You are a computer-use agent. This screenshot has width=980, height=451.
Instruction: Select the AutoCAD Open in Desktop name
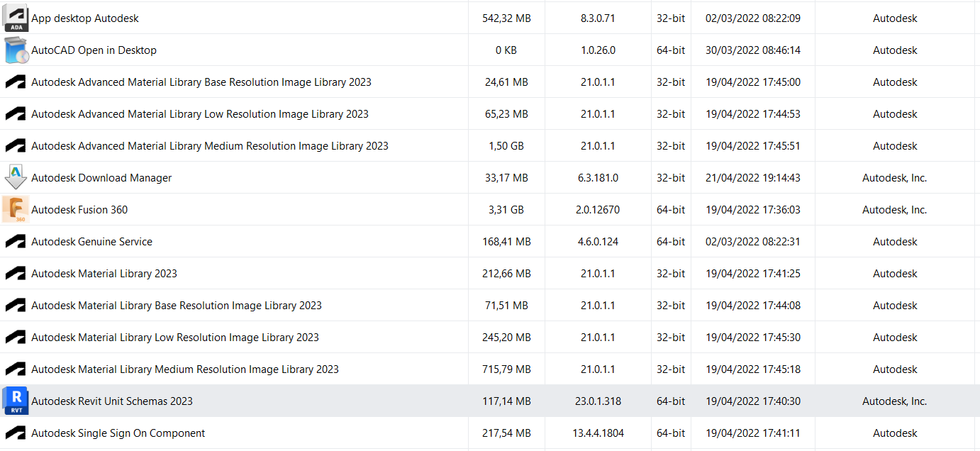pyautogui.click(x=94, y=50)
